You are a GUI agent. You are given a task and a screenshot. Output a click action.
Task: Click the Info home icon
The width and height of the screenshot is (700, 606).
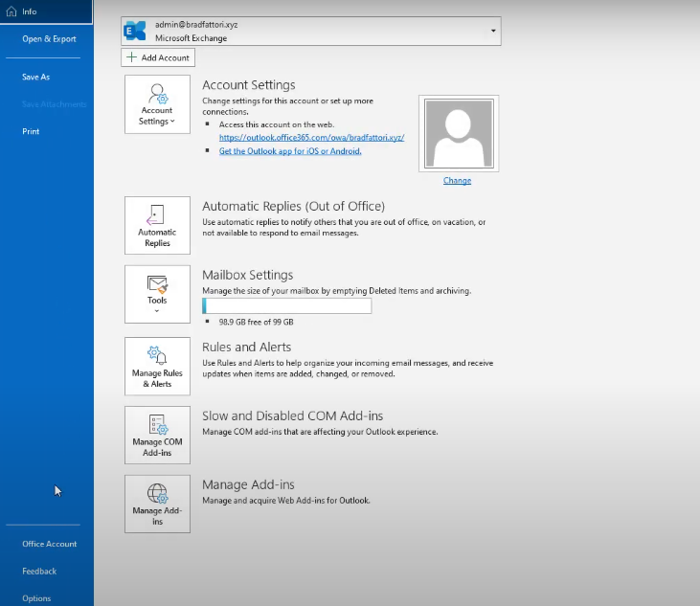coord(11,11)
